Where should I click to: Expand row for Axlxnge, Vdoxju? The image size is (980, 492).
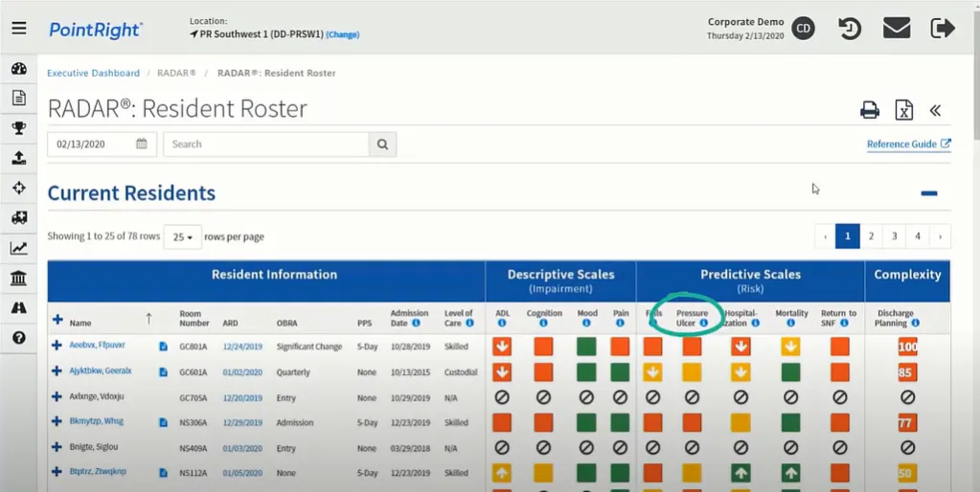[57, 396]
